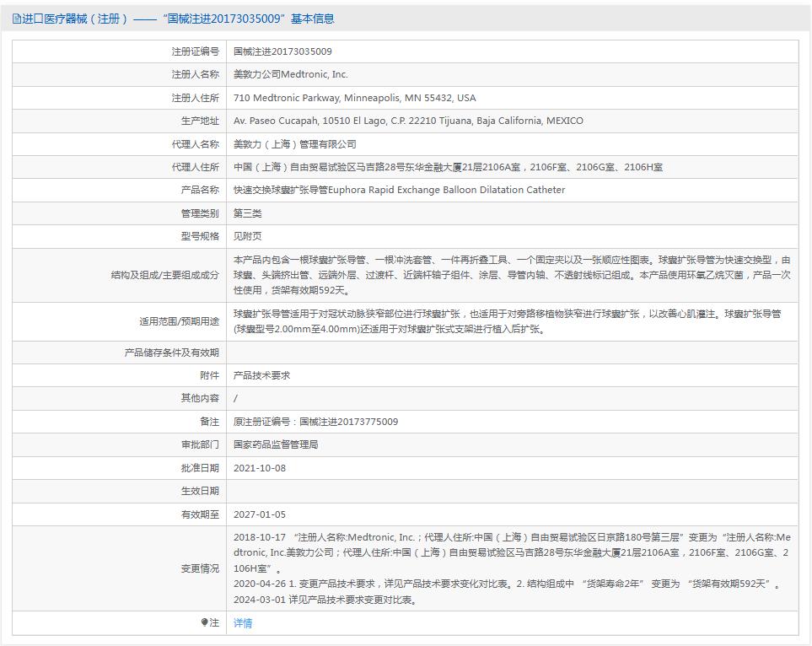This screenshot has height=646, width=812.
Task: Select the 注册人名称 label
Action: (x=196, y=74)
